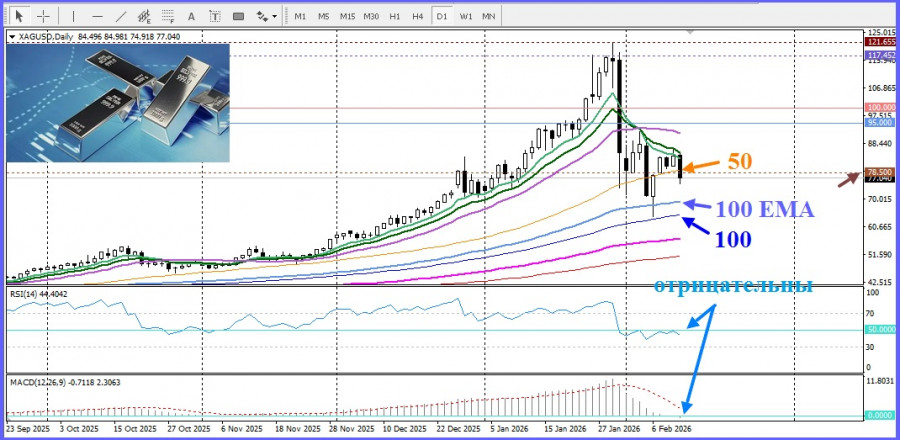Draw a vertical line with toolbar tool

click(72, 16)
